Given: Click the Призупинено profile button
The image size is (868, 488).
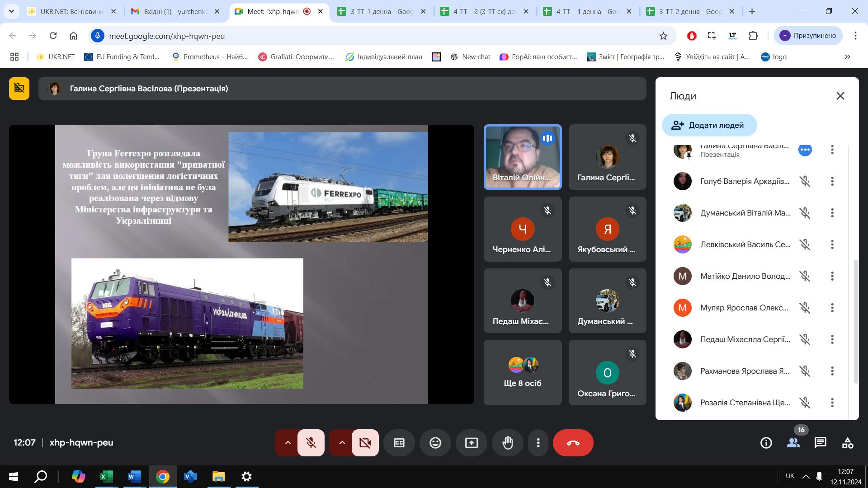Looking at the screenshot, I should pyautogui.click(x=808, y=36).
